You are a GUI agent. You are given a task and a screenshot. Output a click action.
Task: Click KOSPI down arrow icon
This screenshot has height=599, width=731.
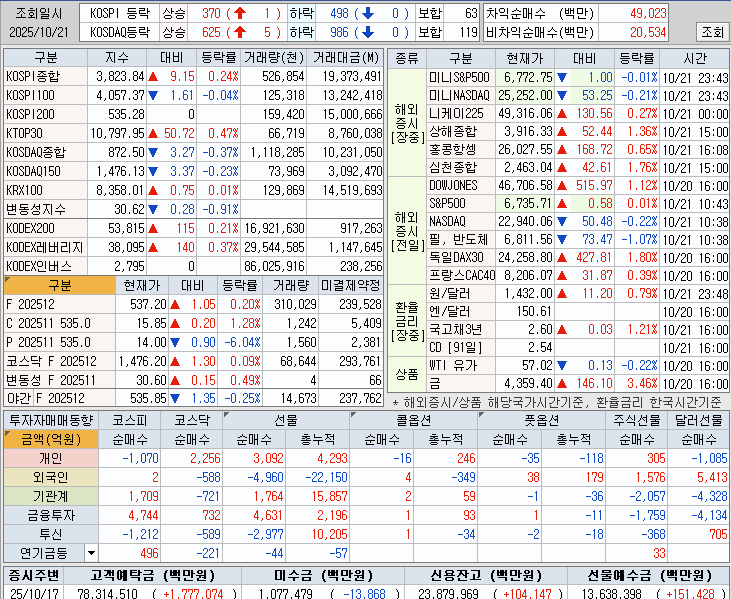click(x=368, y=13)
